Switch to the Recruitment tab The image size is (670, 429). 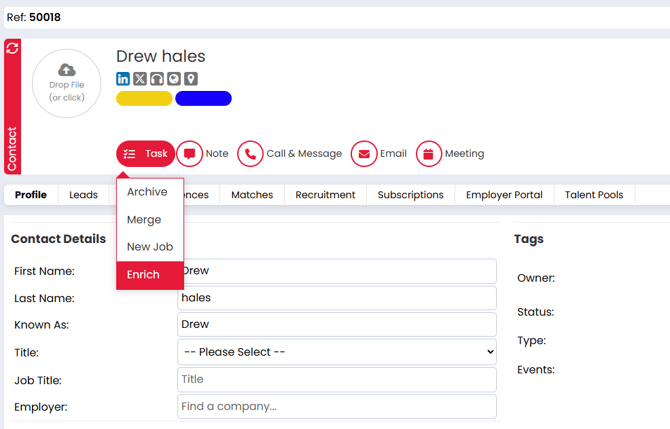click(x=325, y=195)
